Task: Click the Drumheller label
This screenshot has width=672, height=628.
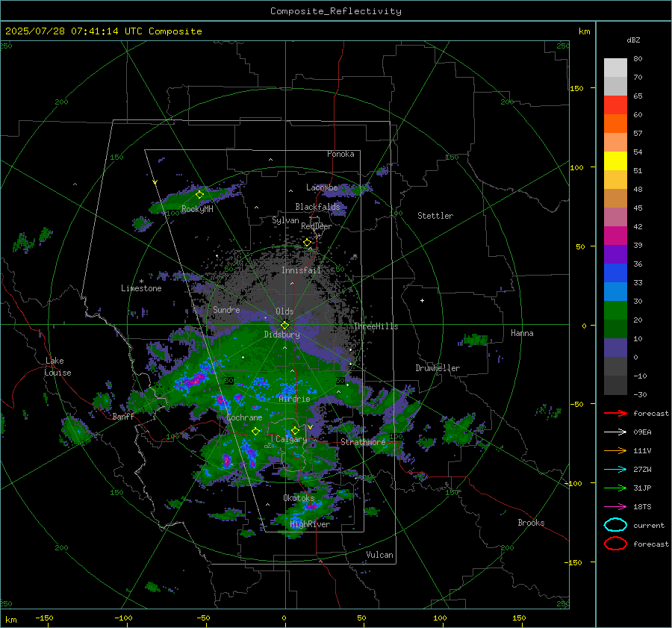Action: point(437,368)
